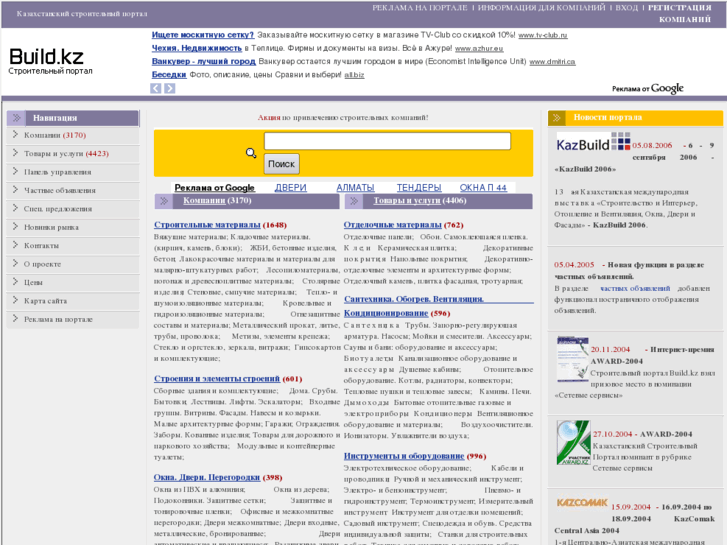Image resolution: width=727 pixels, height=545 pixels.
Task: Open category Отделочные материалы (762)
Action: pos(403,225)
